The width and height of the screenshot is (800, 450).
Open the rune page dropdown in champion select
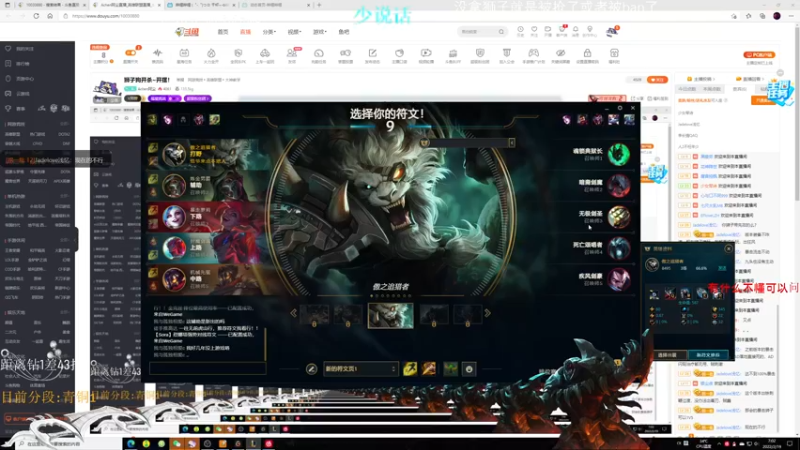click(360, 369)
